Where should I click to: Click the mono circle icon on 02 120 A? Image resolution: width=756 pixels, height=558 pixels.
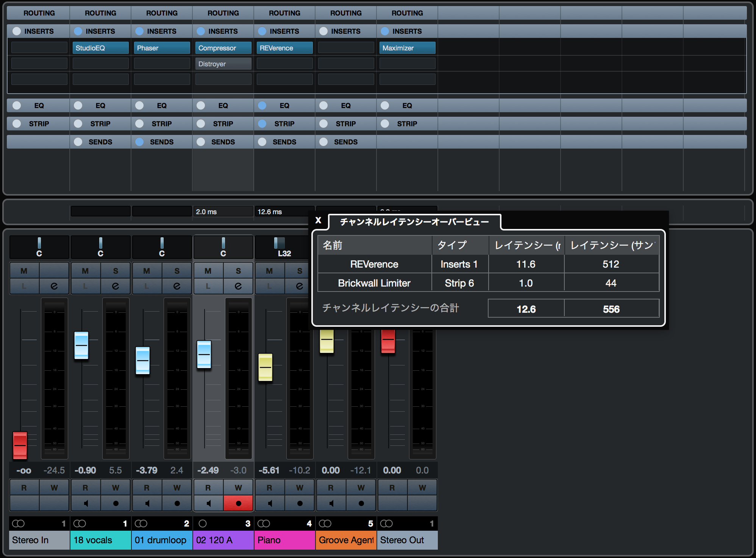coord(203,524)
